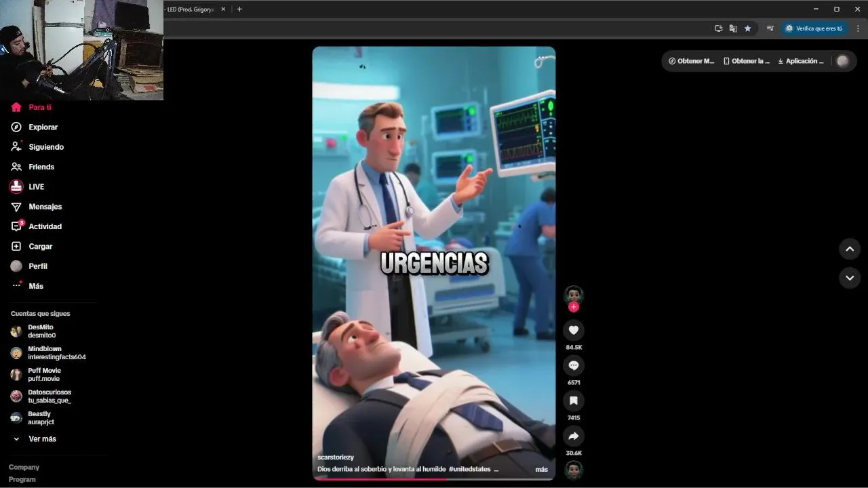Open Actividad notifications

coord(36,226)
